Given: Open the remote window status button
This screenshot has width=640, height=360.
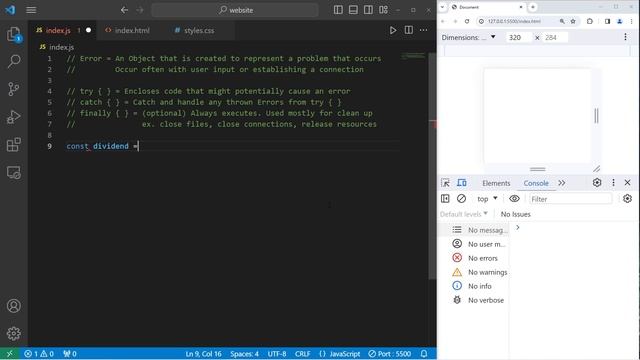Looking at the screenshot, I should [x=9, y=354].
